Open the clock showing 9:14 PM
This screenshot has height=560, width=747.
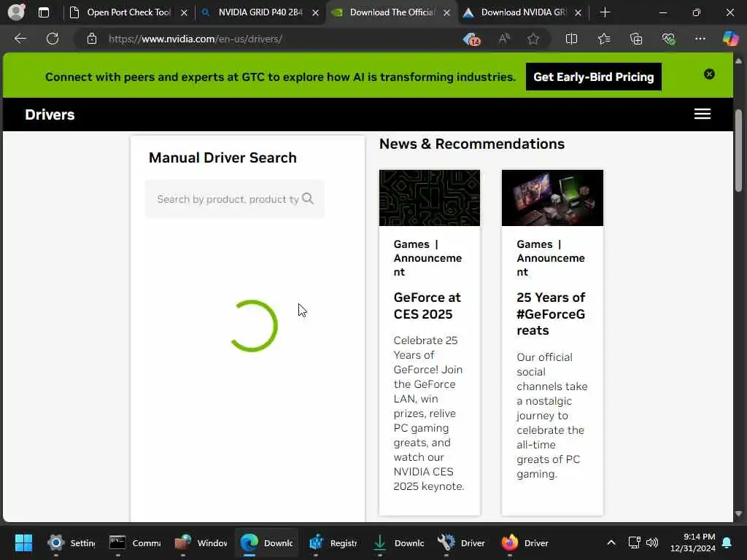click(692, 542)
